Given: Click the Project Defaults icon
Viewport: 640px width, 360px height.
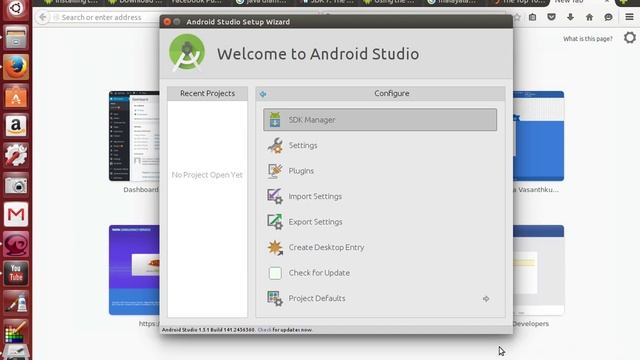Looking at the screenshot, I should [x=275, y=298].
